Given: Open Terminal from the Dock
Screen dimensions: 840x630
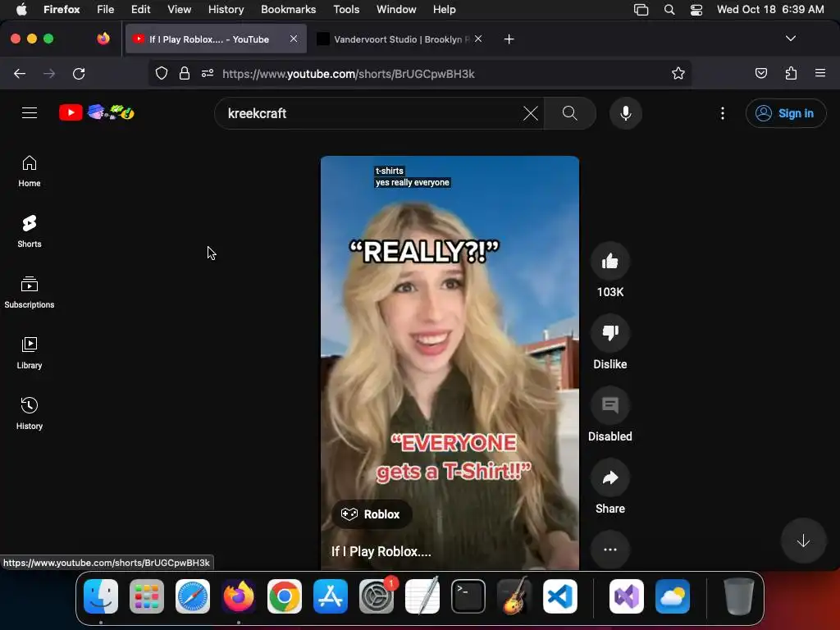Looking at the screenshot, I should 468,596.
